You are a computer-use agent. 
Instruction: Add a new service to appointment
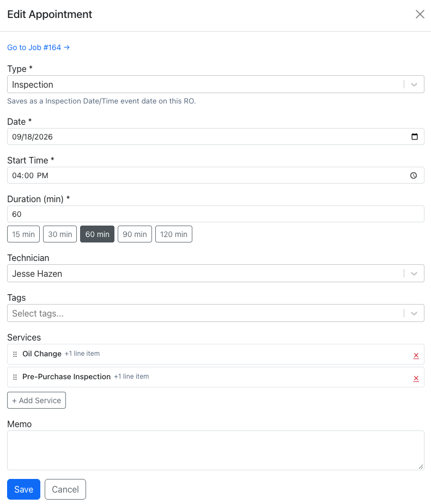click(x=37, y=400)
